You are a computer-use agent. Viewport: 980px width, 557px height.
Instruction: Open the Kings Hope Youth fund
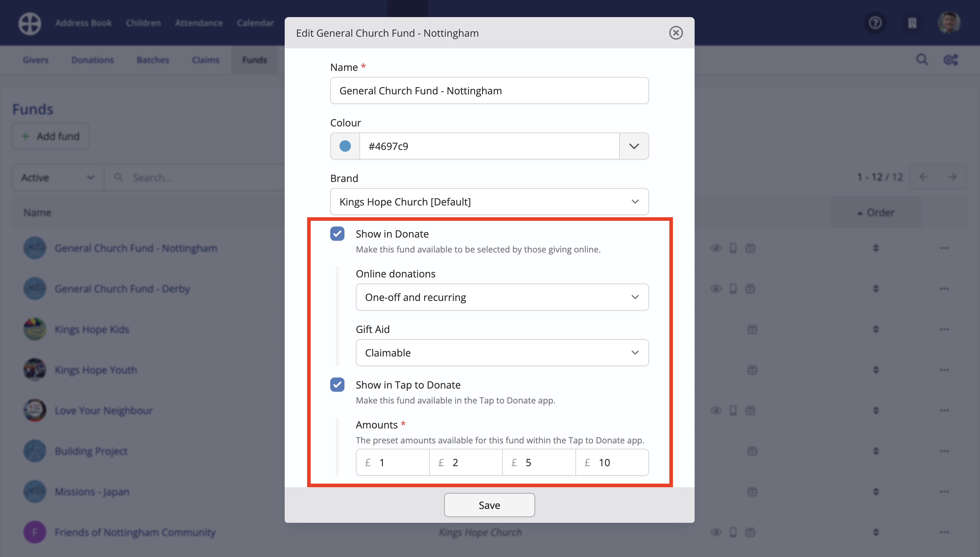pyautogui.click(x=96, y=370)
